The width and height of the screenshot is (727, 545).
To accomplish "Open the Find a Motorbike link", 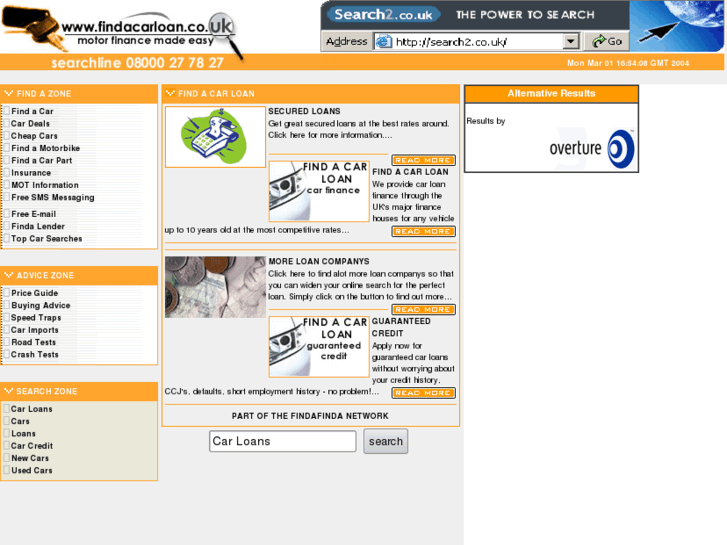I will (45, 148).
